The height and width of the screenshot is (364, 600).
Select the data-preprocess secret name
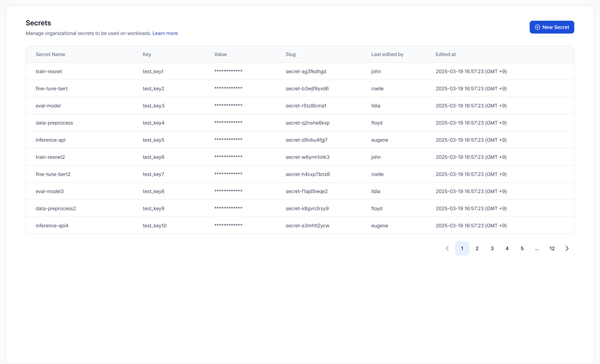click(x=54, y=123)
